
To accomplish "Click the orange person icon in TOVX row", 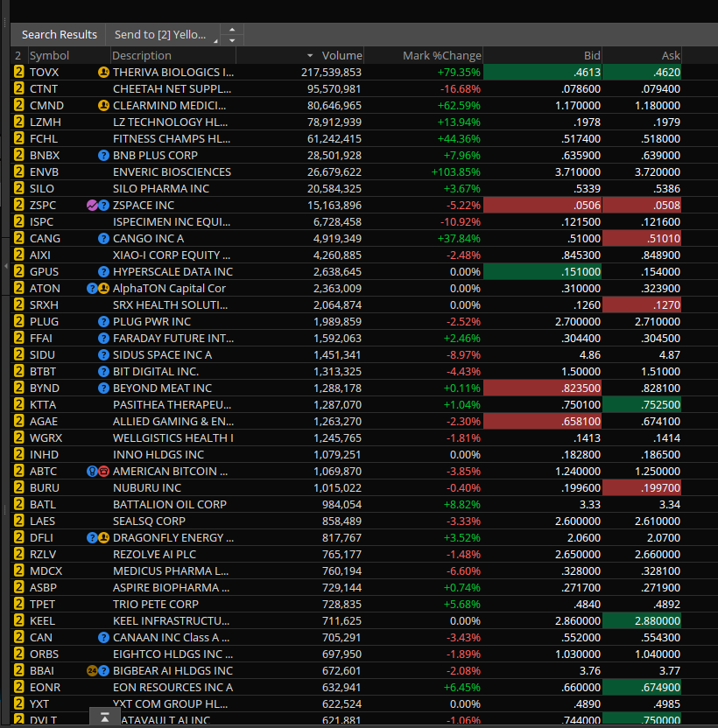I will coord(103,72).
